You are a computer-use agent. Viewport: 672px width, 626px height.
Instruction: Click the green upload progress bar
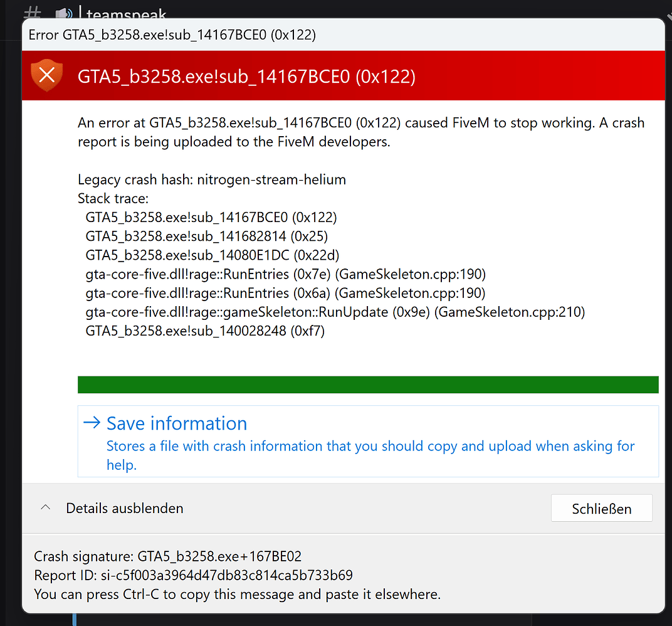(x=368, y=384)
